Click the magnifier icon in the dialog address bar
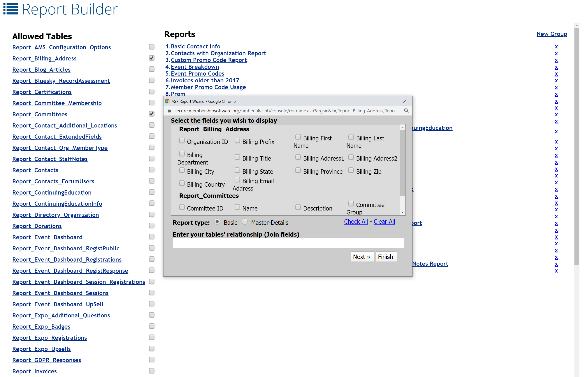Image resolution: width=588 pixels, height=377 pixels. pyautogui.click(x=406, y=111)
